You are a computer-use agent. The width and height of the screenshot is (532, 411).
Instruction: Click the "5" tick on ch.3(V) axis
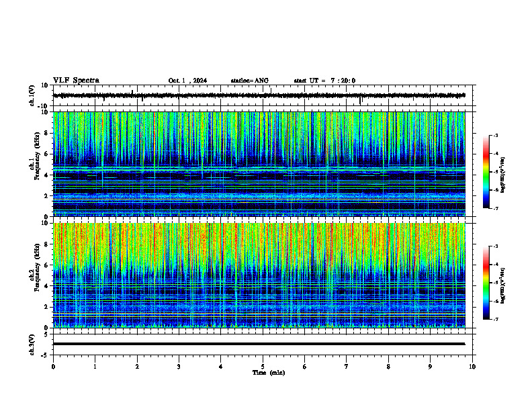(46, 334)
